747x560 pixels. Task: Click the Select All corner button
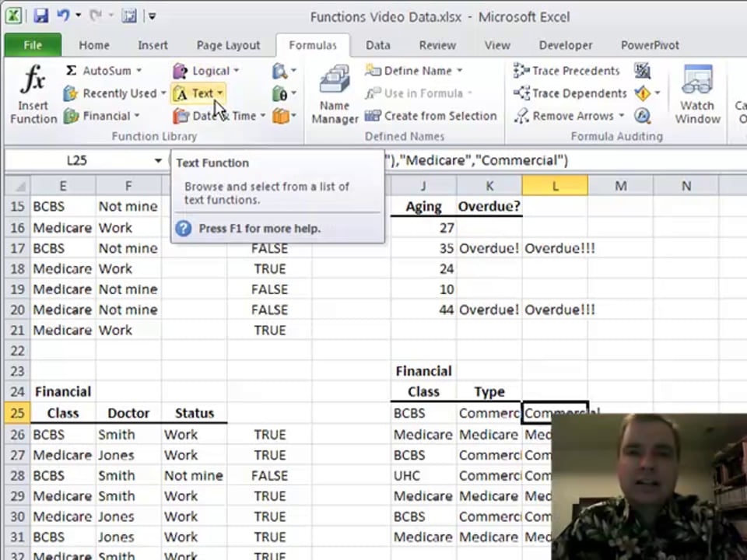pyautogui.click(x=18, y=186)
